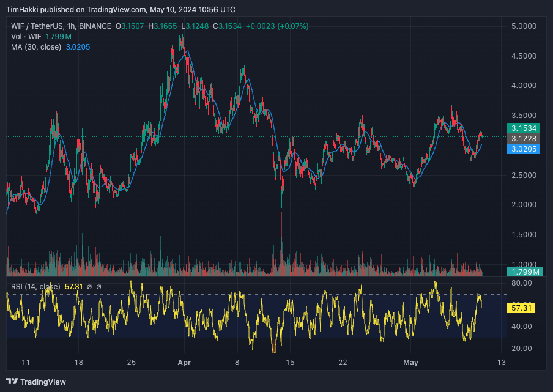
Task: Click the gray 3.1228 price tag
Action: coord(523,139)
